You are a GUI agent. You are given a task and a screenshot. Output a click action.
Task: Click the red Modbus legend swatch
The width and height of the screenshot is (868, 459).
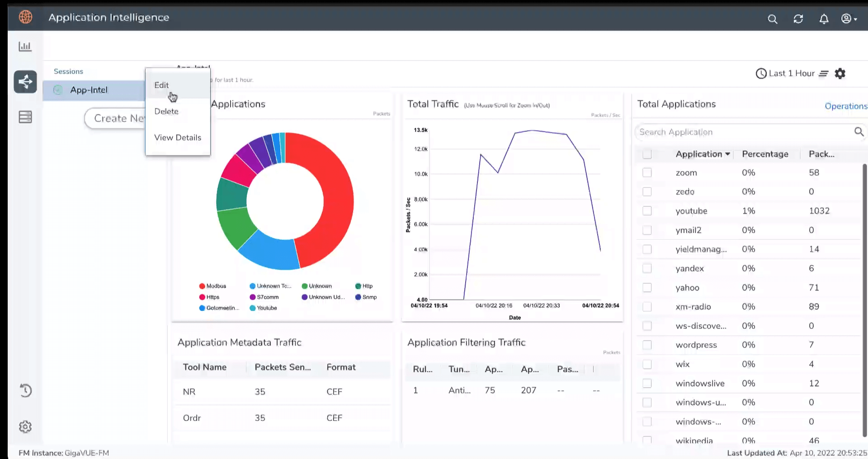pos(202,286)
